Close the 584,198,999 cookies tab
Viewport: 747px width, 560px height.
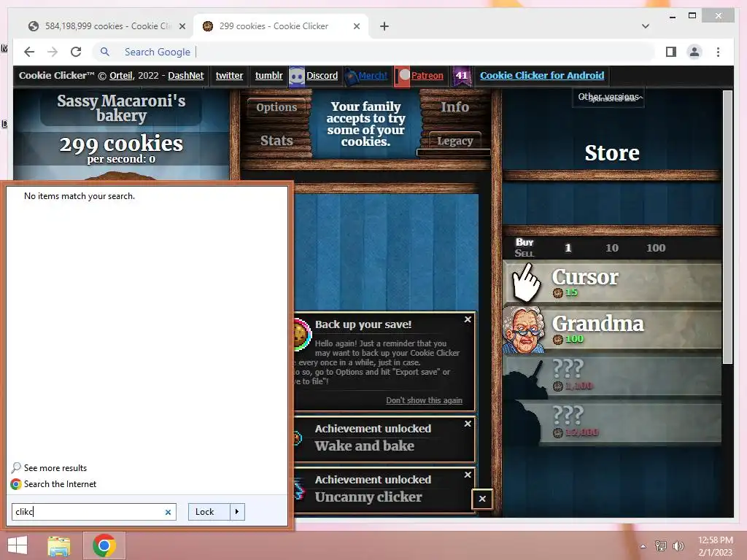tap(182, 26)
